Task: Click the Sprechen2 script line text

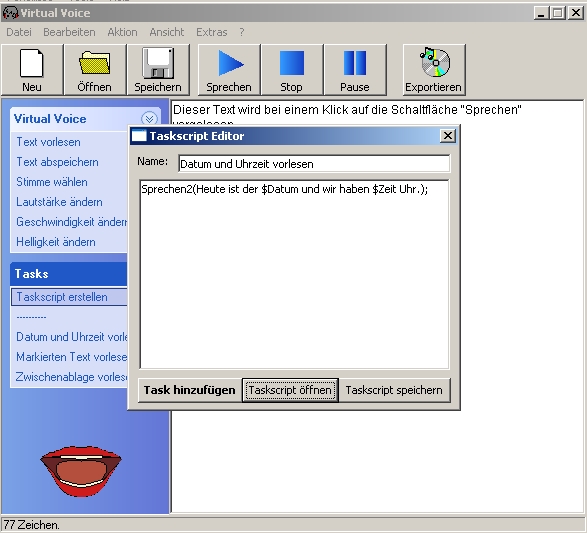Action: pos(285,189)
